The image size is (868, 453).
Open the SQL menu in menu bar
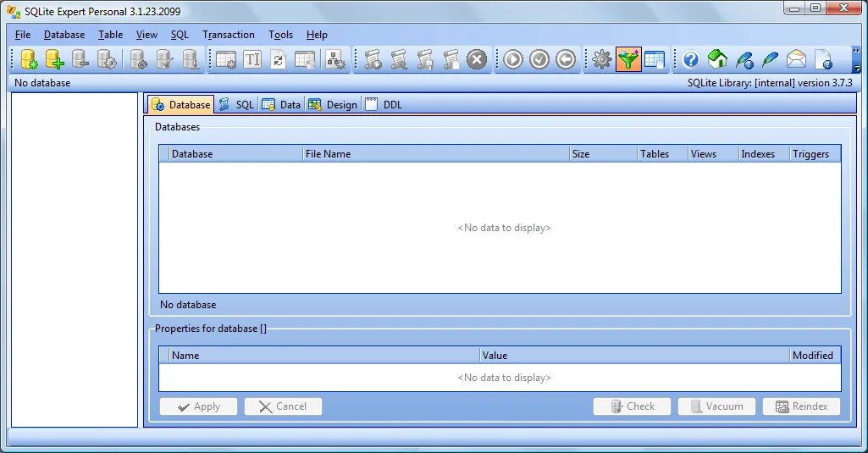pos(180,35)
